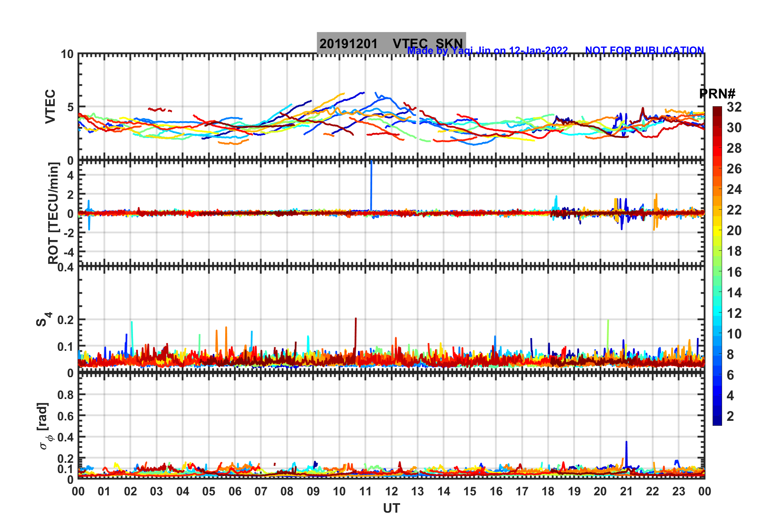Screen dimensions: 783x532
Task: Click the dark blue bottom of the PRN colorbar
Action: click(x=717, y=421)
